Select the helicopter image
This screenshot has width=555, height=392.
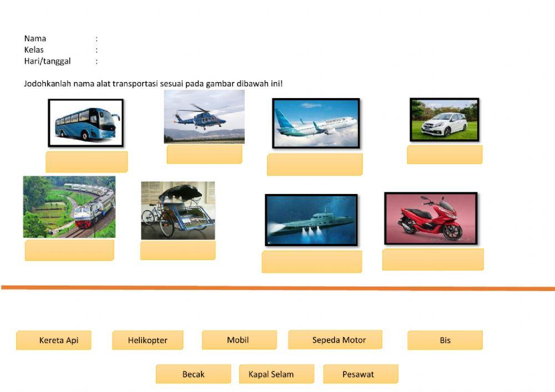[x=204, y=117]
